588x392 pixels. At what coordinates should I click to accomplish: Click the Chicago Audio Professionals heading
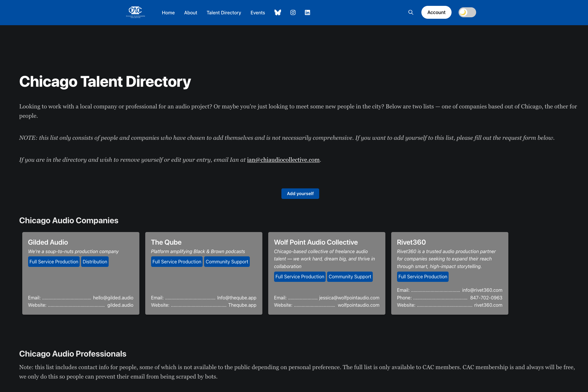[x=73, y=354]
